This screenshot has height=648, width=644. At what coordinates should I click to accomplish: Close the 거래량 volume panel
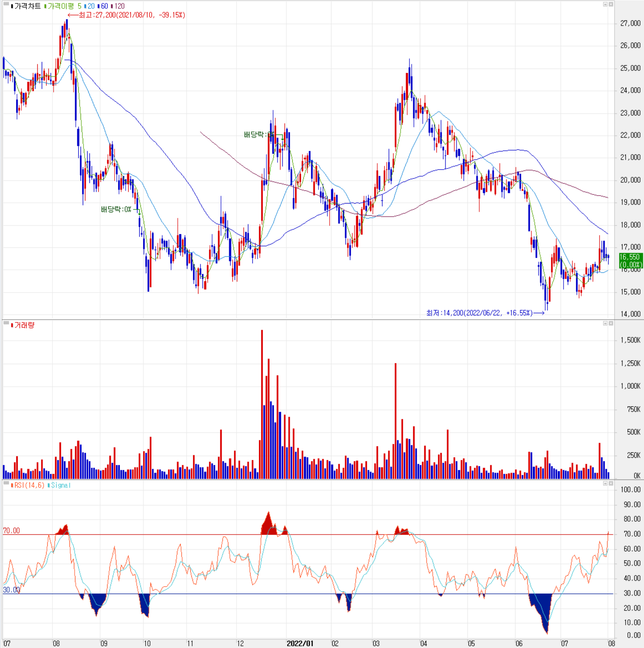click(x=611, y=323)
